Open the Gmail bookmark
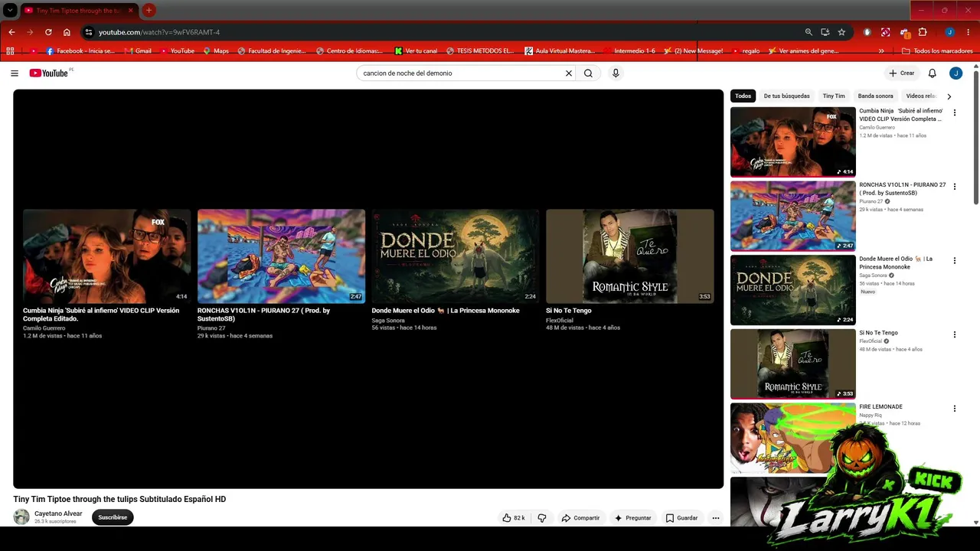The image size is (980, 551). point(138,51)
